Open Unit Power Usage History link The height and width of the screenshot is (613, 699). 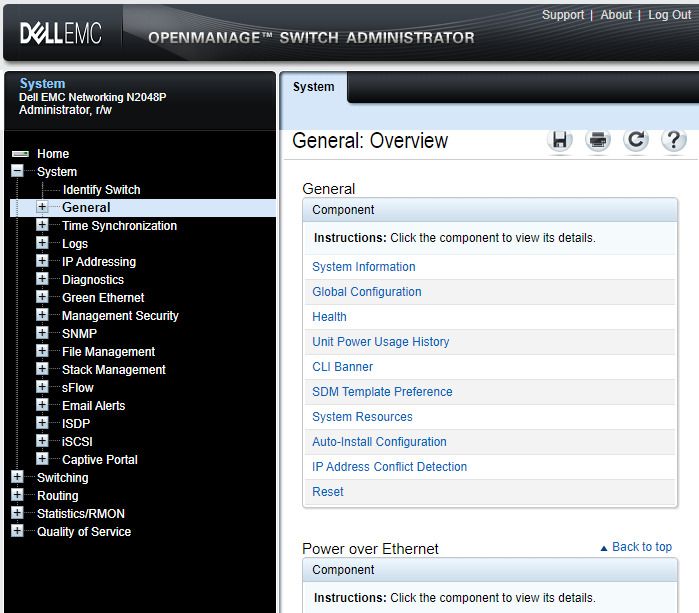tap(380, 341)
